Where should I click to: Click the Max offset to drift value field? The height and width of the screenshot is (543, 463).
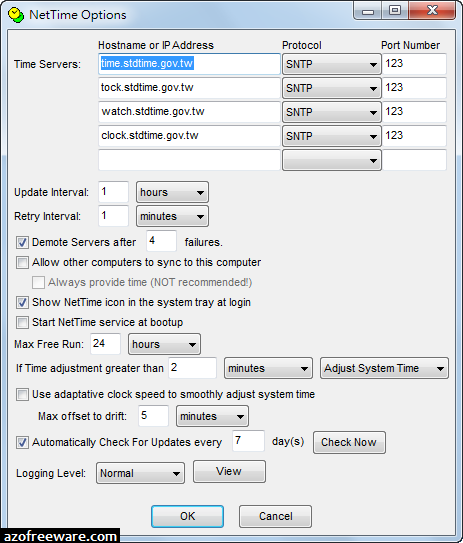point(153,416)
